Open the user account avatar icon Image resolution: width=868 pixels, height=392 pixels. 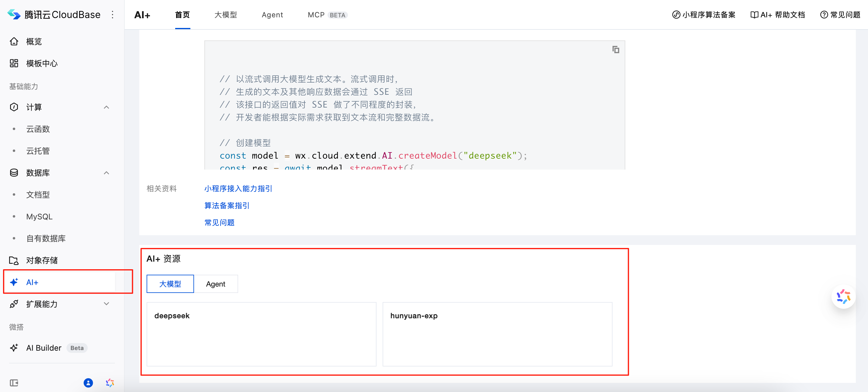(x=88, y=383)
